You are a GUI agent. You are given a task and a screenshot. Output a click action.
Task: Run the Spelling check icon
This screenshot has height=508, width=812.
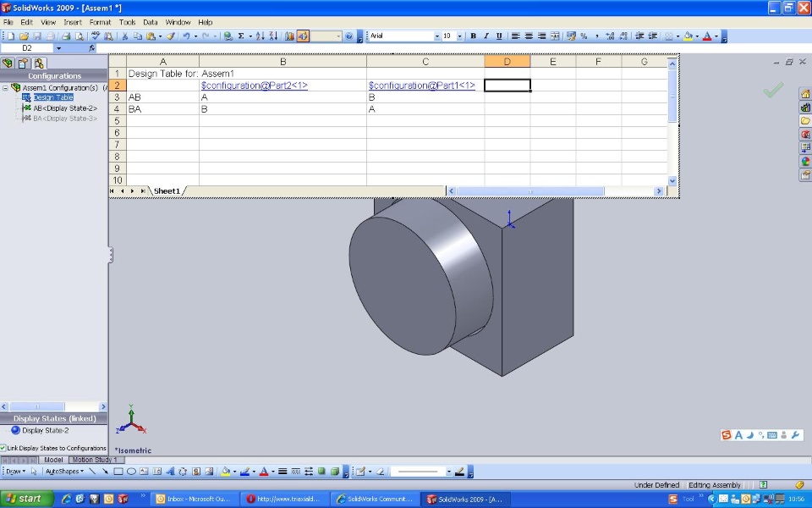pyautogui.click(x=96, y=36)
